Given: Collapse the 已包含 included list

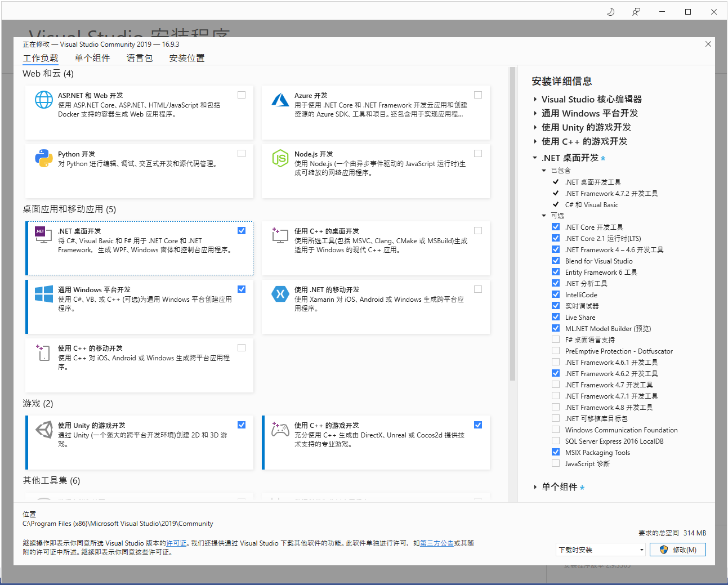Looking at the screenshot, I should (x=544, y=171).
